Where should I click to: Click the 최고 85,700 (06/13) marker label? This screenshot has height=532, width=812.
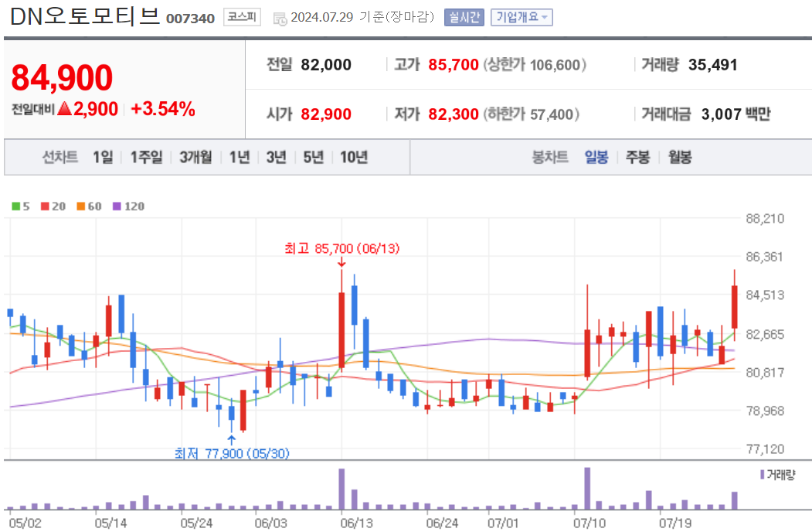tap(341, 248)
